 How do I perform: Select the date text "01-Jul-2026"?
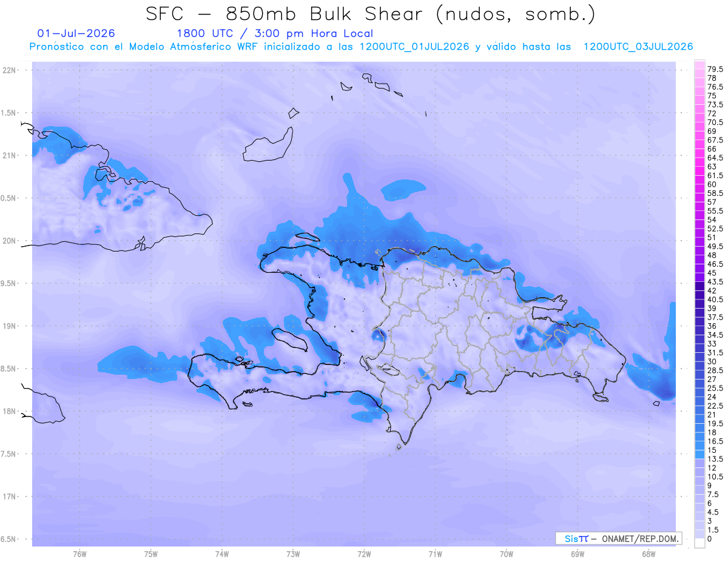tap(76, 34)
